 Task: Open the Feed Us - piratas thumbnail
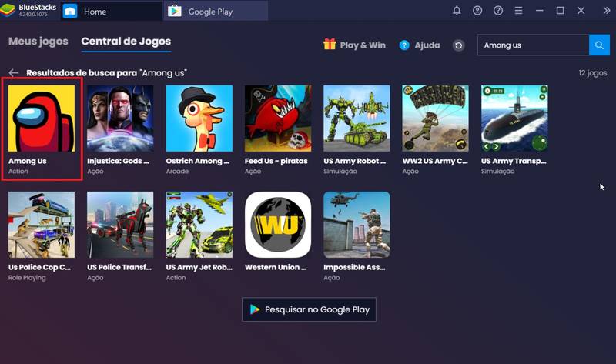(x=278, y=119)
